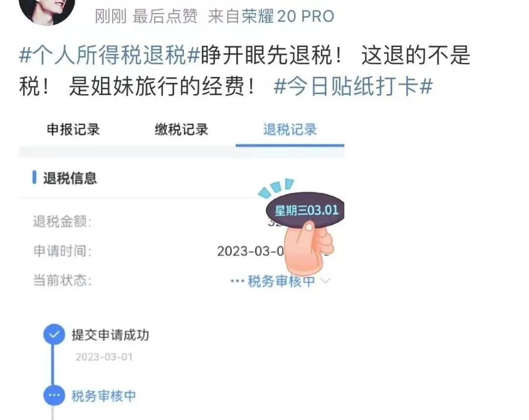
Task: Expand the 税务审核中 status chevron
Action: (325, 280)
